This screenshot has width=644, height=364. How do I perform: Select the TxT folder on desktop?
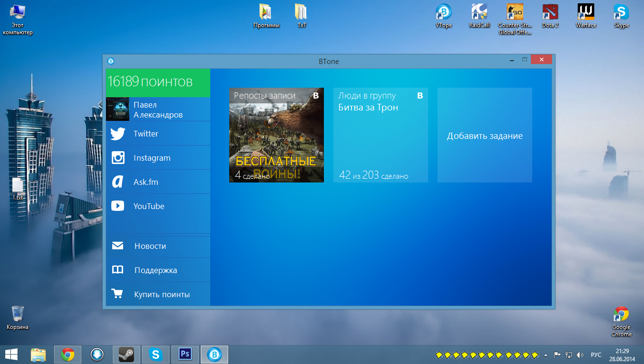pos(302,16)
